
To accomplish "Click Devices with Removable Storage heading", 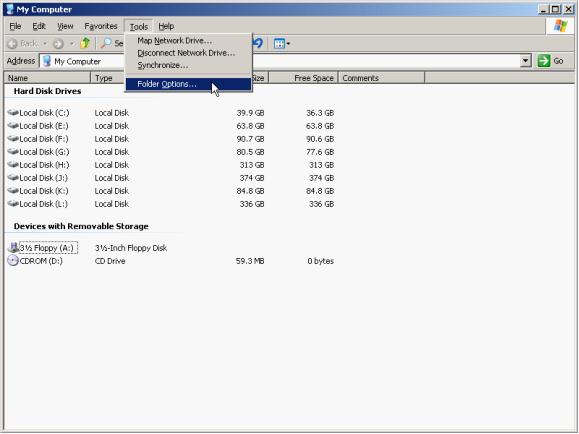I will (81, 226).
